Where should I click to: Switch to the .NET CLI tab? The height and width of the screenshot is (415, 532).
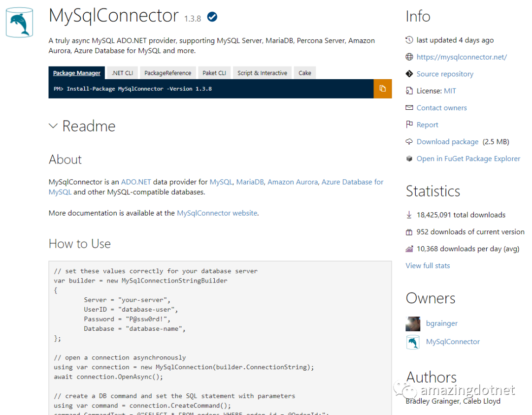tap(123, 73)
